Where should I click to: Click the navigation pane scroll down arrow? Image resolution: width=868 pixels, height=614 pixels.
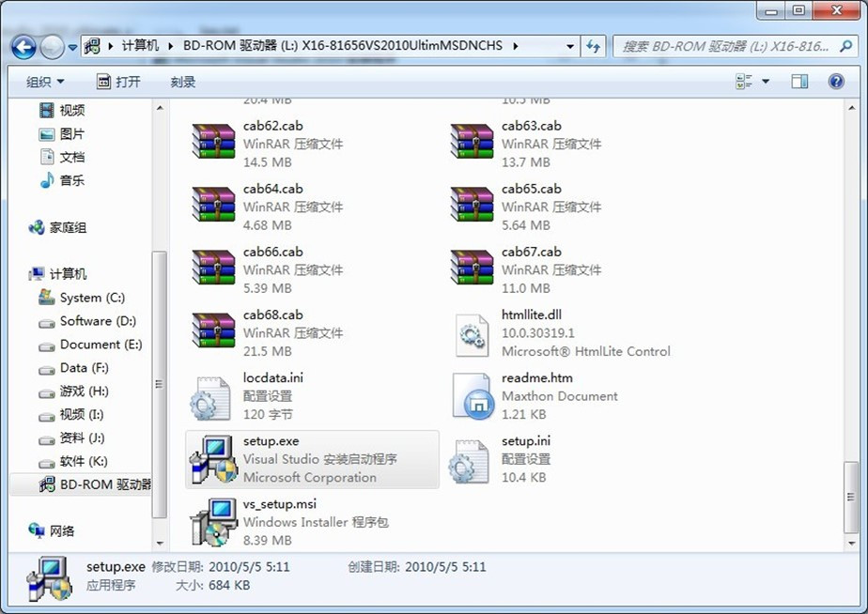(x=160, y=544)
